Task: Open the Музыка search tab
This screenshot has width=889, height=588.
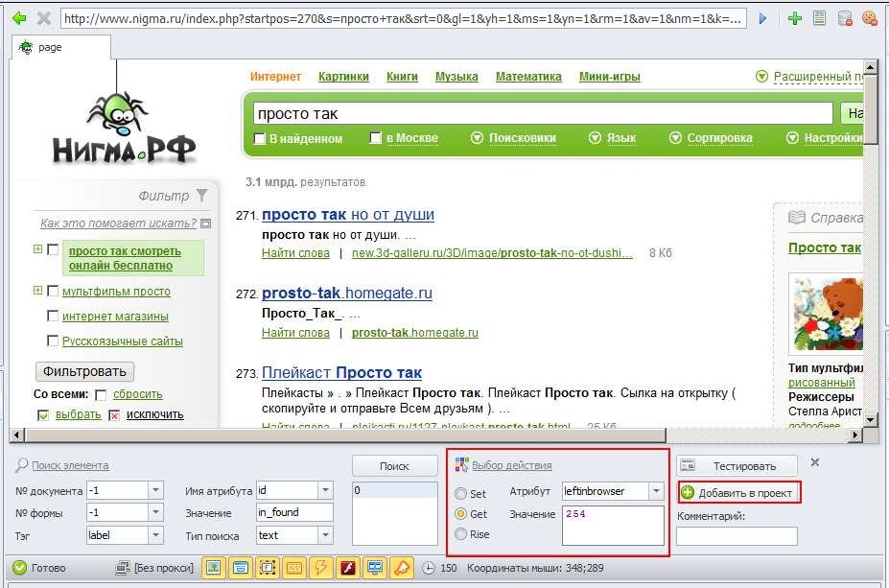Action: pyautogui.click(x=456, y=77)
